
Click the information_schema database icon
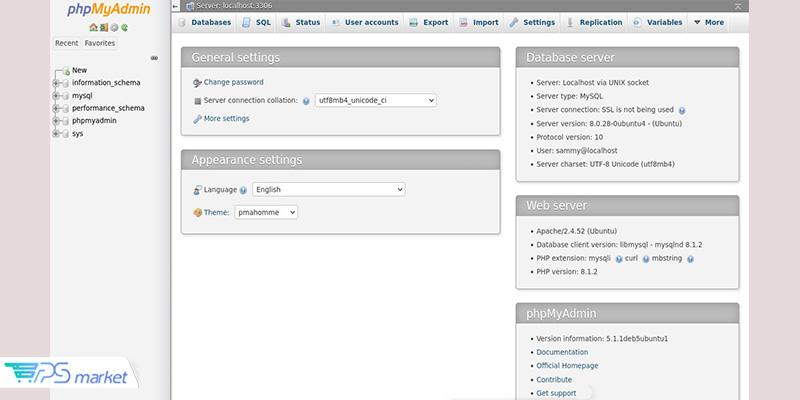(65, 83)
